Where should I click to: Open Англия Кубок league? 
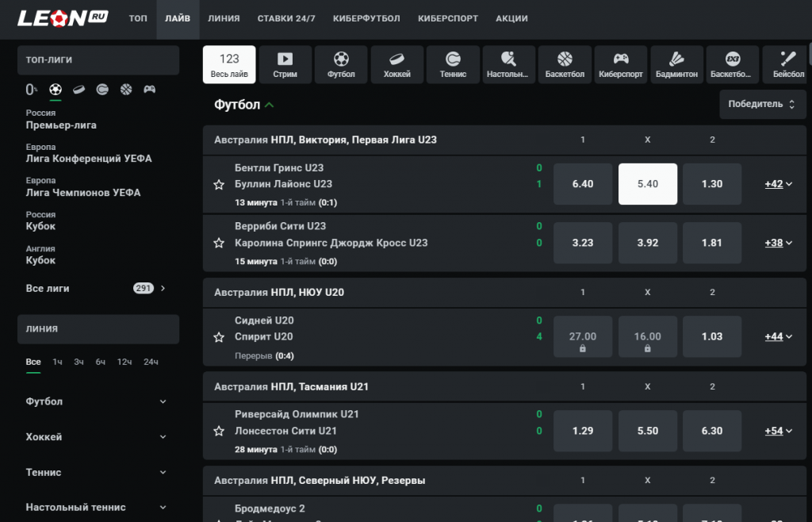point(41,255)
